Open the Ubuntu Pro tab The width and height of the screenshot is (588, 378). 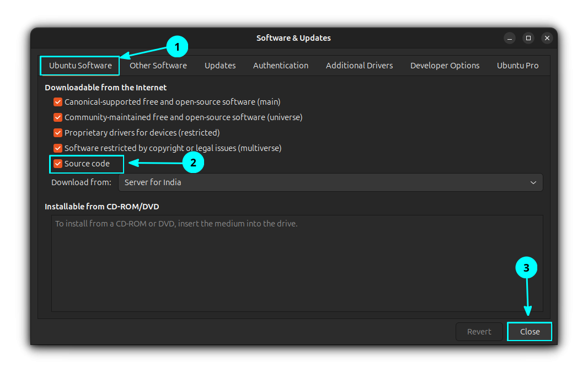click(x=517, y=66)
